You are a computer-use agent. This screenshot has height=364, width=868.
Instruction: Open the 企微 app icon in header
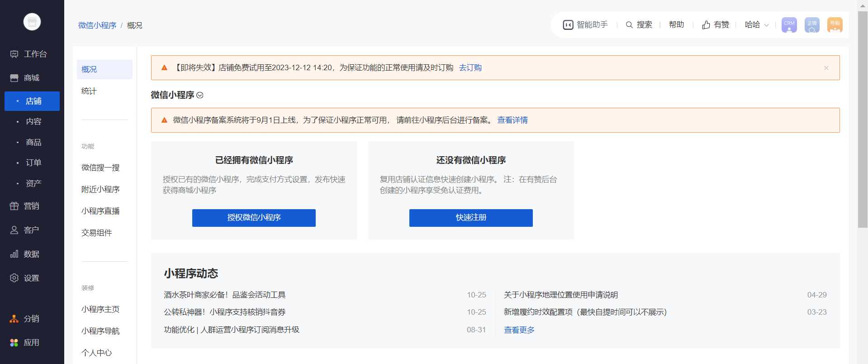(x=812, y=25)
